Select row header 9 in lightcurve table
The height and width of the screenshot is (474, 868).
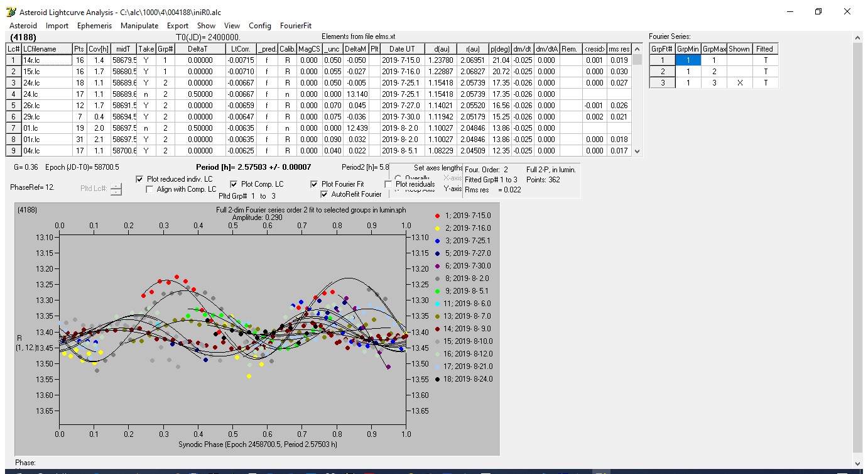click(x=14, y=151)
